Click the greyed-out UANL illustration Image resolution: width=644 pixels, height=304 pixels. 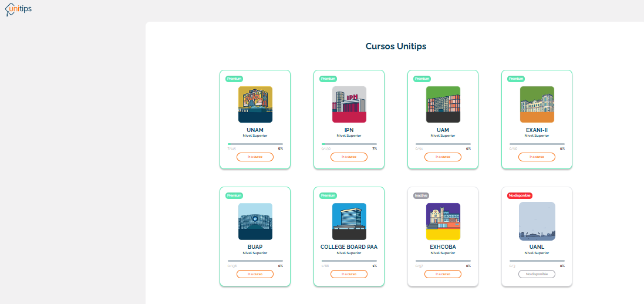[537, 221]
